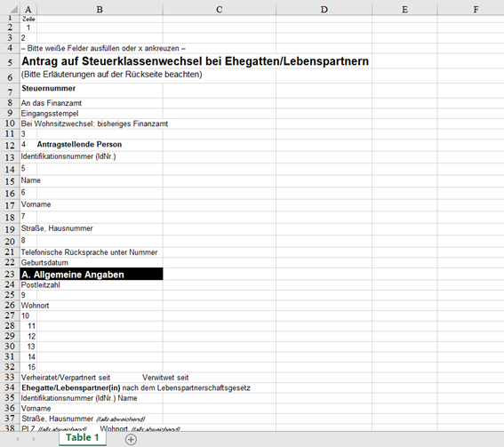Image resolution: width=504 pixels, height=447 pixels.
Task: Select column D header
Action: 324,10
